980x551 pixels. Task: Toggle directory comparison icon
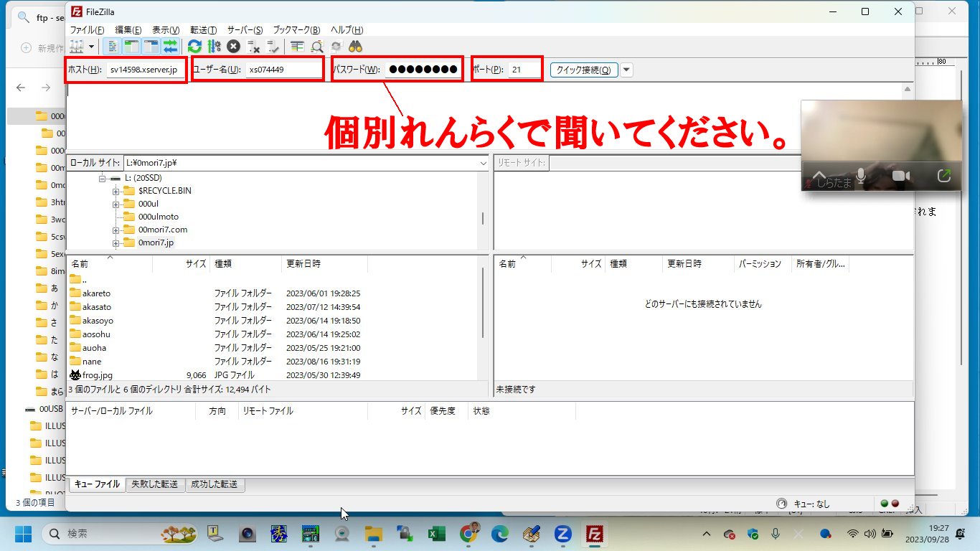coord(316,47)
